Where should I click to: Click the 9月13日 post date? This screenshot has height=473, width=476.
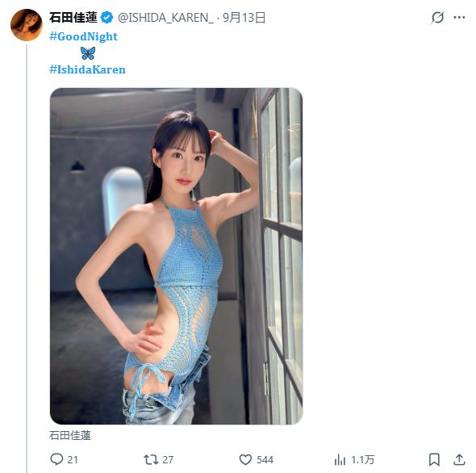click(244, 18)
